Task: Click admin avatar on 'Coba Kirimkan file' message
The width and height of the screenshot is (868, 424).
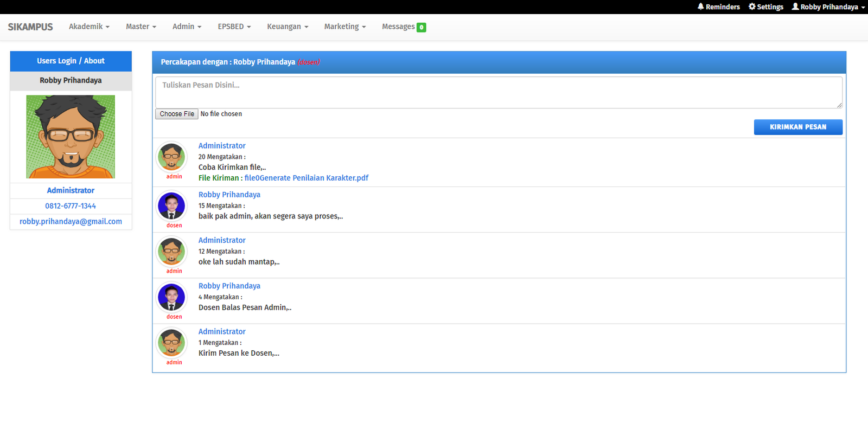Action: click(171, 157)
